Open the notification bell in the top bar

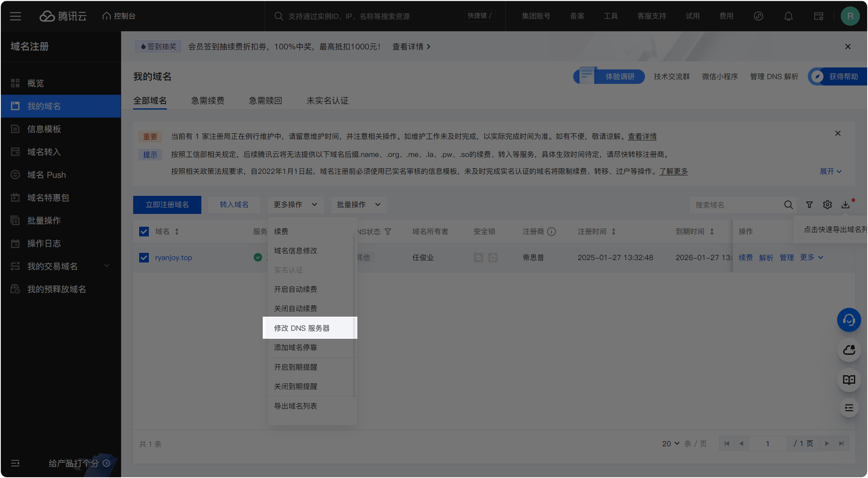[x=788, y=16]
